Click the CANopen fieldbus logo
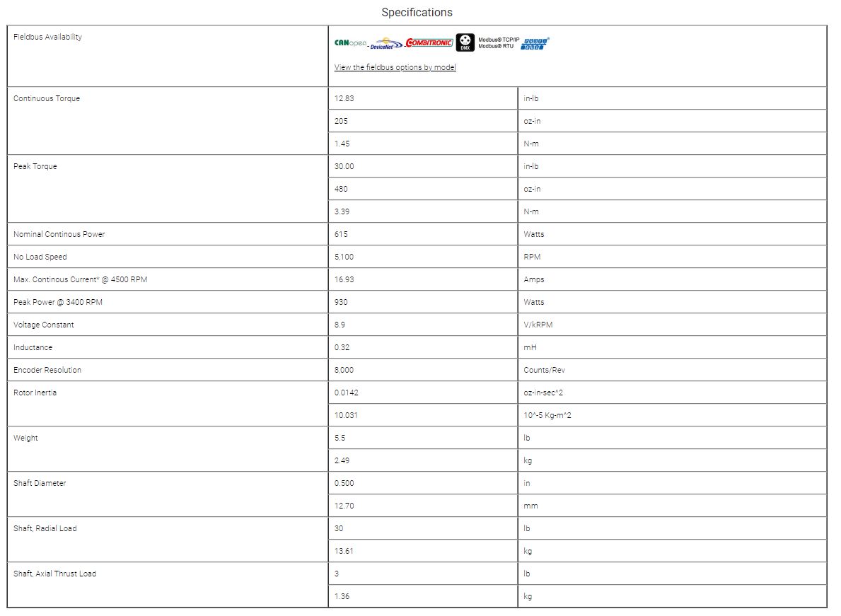 tap(350, 43)
